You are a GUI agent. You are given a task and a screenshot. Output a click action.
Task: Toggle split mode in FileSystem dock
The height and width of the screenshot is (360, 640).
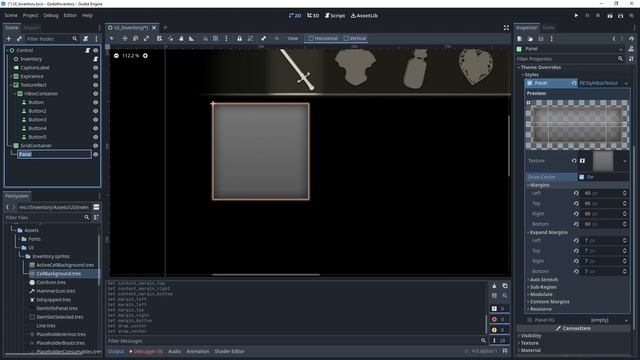pos(96,207)
